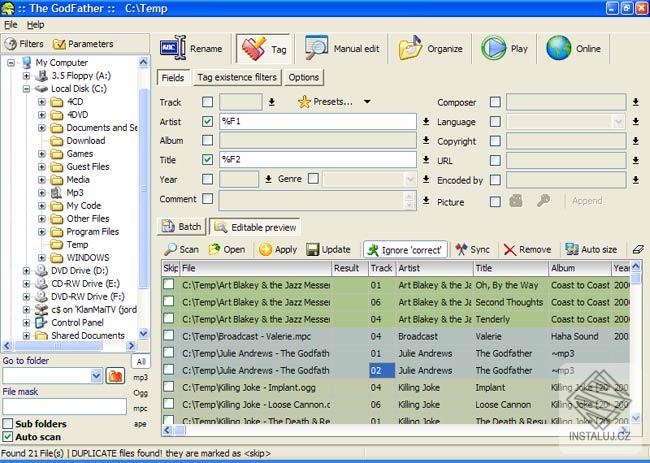This screenshot has width=650, height=463.
Task: Open the Play tool
Action: coord(505,48)
